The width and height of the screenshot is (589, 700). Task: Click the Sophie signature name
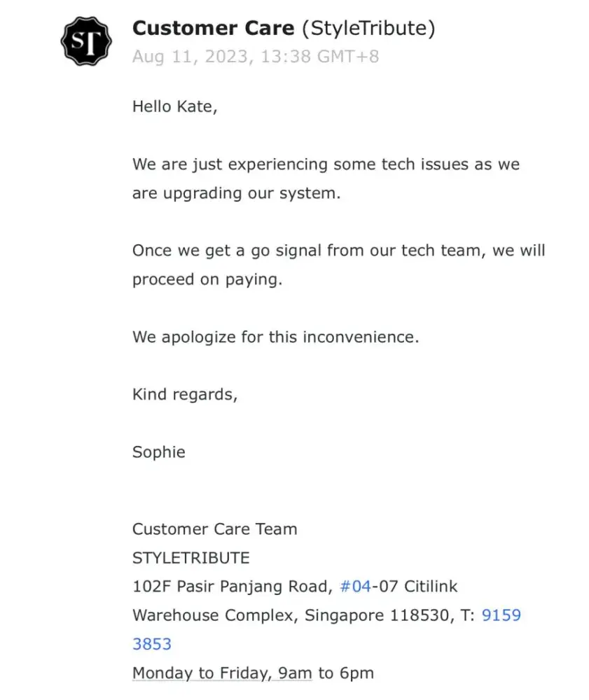coord(159,451)
